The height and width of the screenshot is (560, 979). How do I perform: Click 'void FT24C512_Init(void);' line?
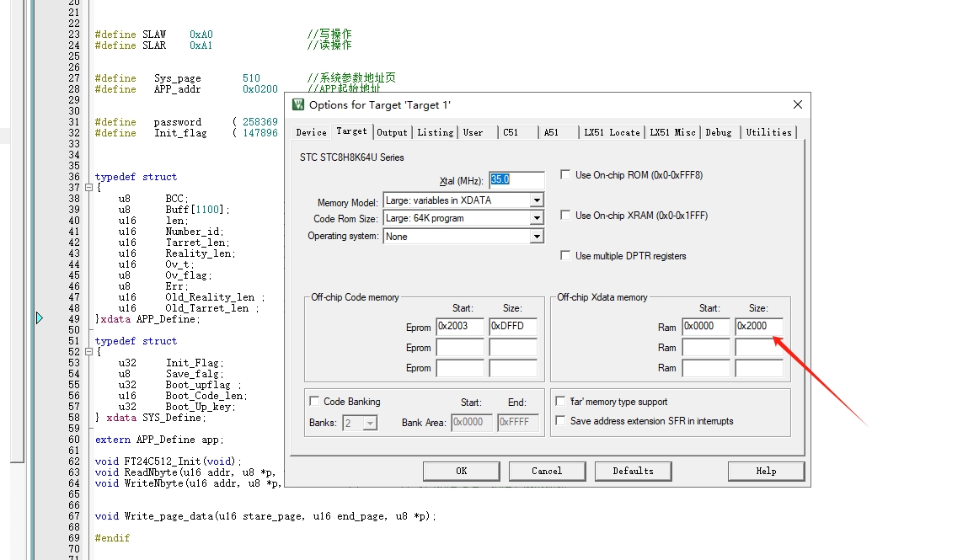pos(168,461)
